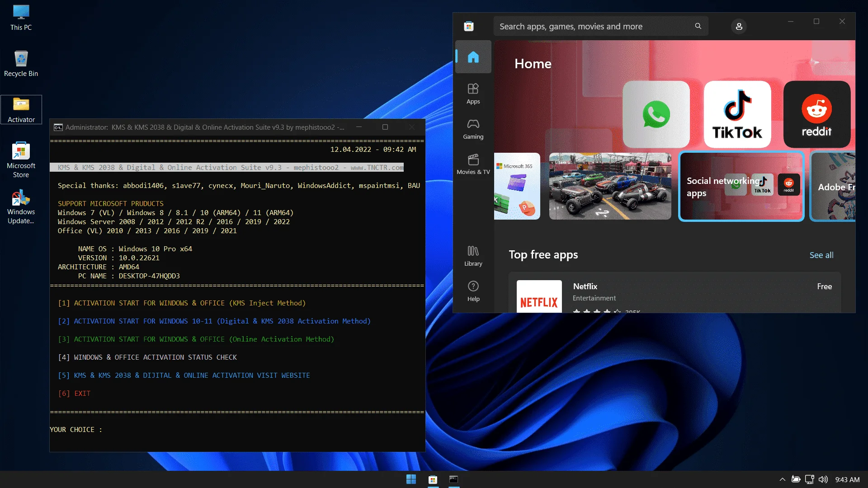The height and width of the screenshot is (488, 868).
Task: Open the reddit tile in the Home banner
Action: coord(816,114)
